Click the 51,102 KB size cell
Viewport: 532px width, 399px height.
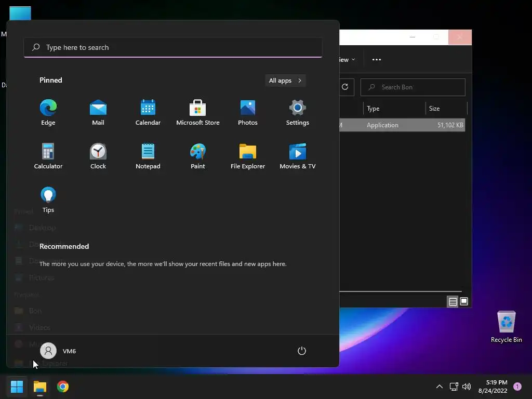(x=450, y=125)
